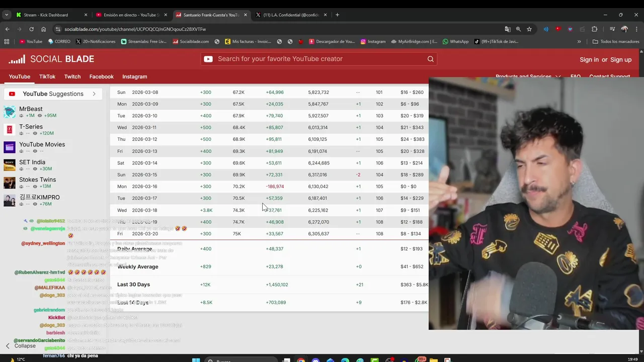Select the 2026-03-16 date cell
644x362 pixels.
click(x=144, y=187)
